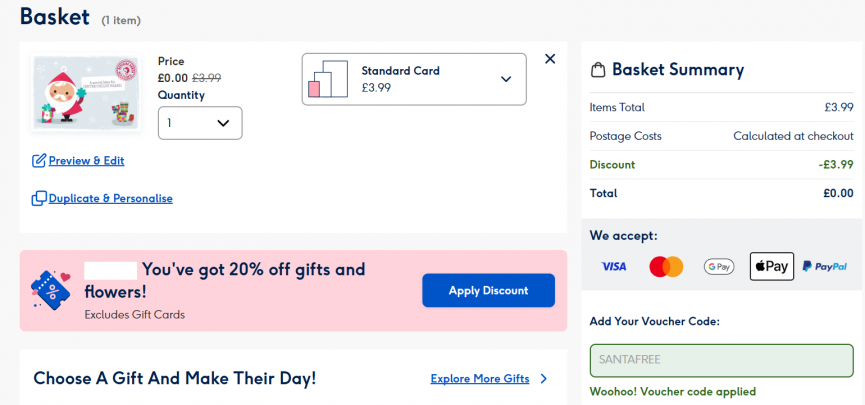Image resolution: width=865 pixels, height=405 pixels.
Task: Click the Preview & Edit pencil icon
Action: point(39,161)
